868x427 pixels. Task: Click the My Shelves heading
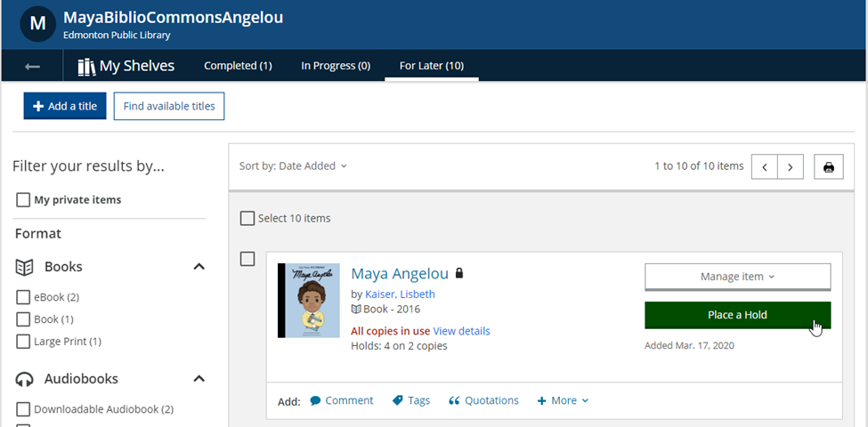coord(137,67)
